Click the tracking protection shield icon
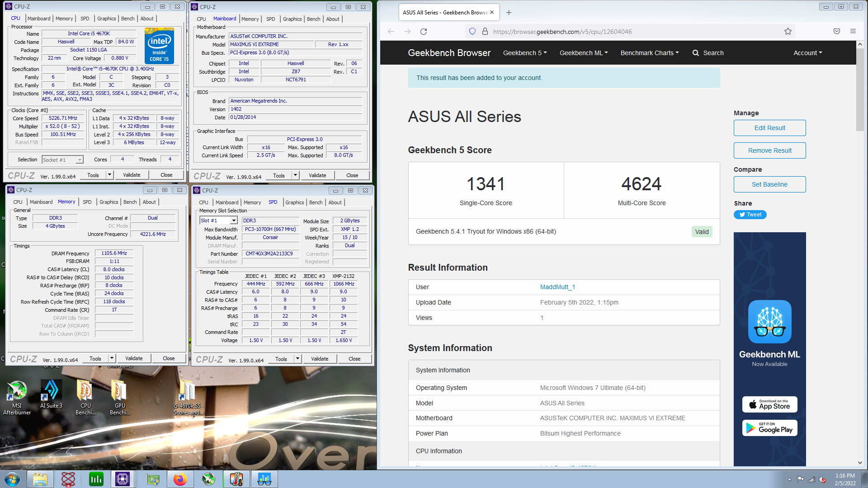The image size is (868, 488). coord(472,31)
